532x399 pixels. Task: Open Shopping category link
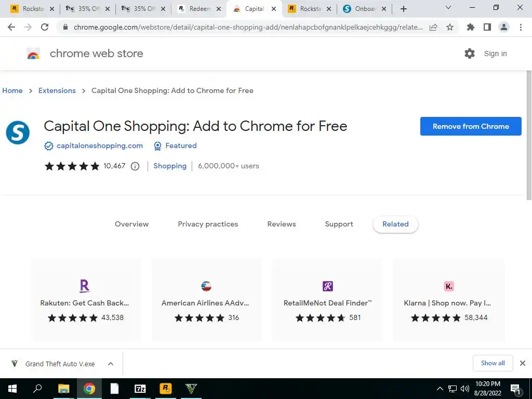coord(170,166)
